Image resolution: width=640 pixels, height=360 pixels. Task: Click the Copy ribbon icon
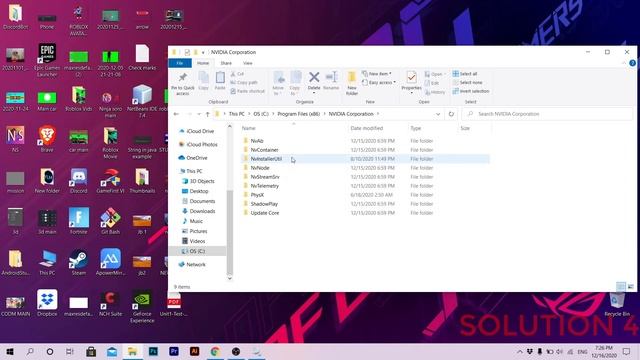tap(203, 80)
